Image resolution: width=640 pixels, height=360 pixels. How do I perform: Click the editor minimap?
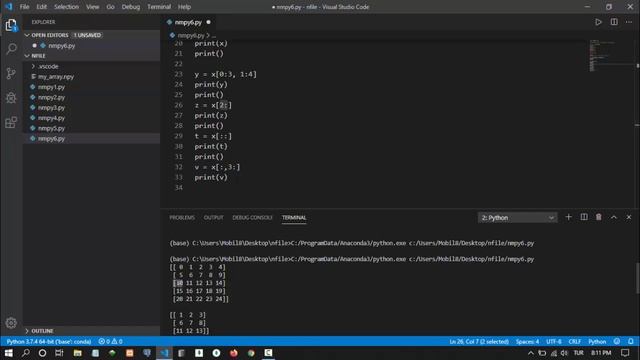610,56
